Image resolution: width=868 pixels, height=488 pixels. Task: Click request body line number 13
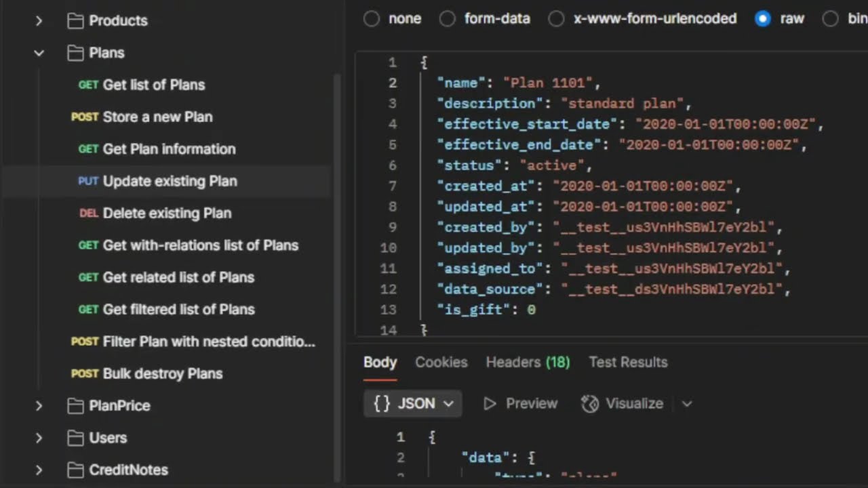389,310
